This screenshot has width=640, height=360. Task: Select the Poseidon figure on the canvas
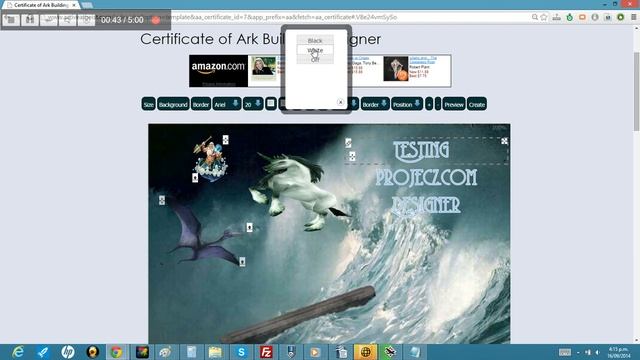210,159
